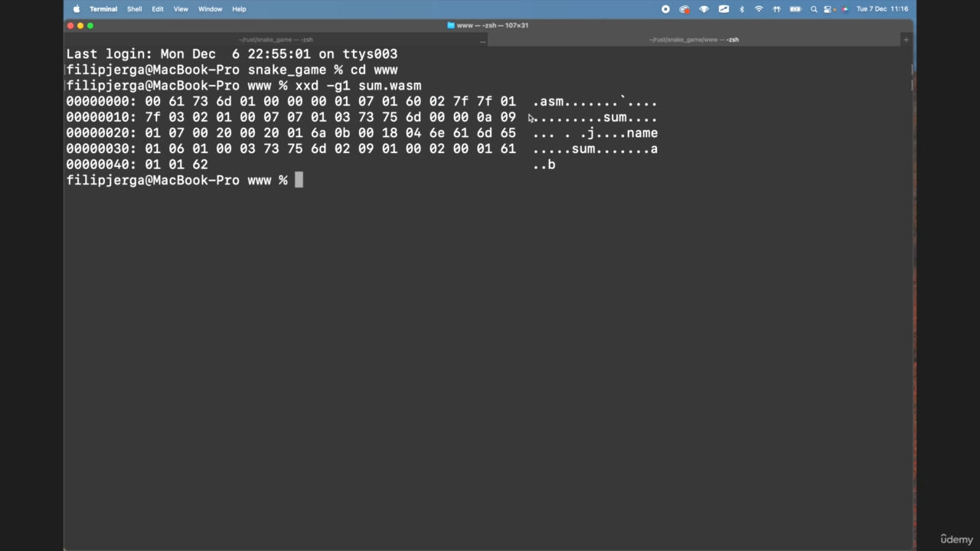Open the Terminal application menu
Image resolution: width=980 pixels, height=551 pixels.
tap(103, 9)
